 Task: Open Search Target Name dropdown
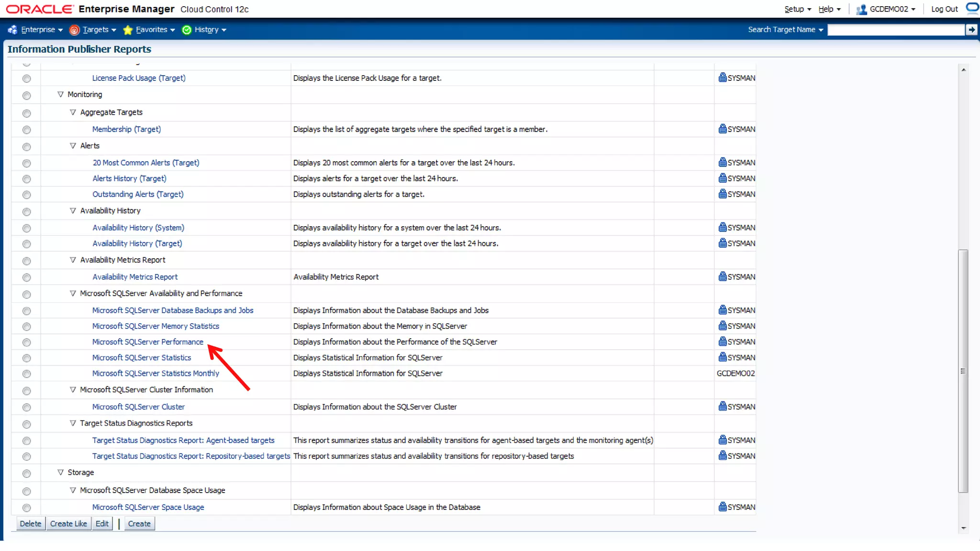pyautogui.click(x=785, y=30)
